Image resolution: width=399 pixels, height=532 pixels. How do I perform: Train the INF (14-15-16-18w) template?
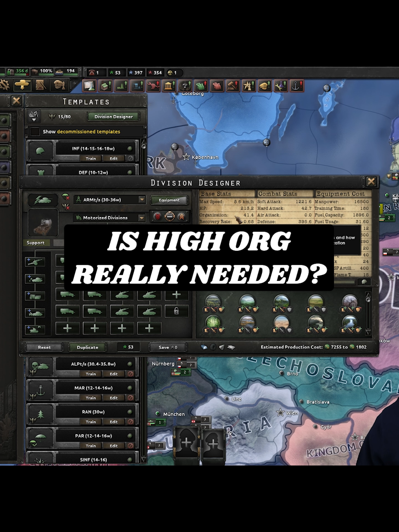(91, 158)
